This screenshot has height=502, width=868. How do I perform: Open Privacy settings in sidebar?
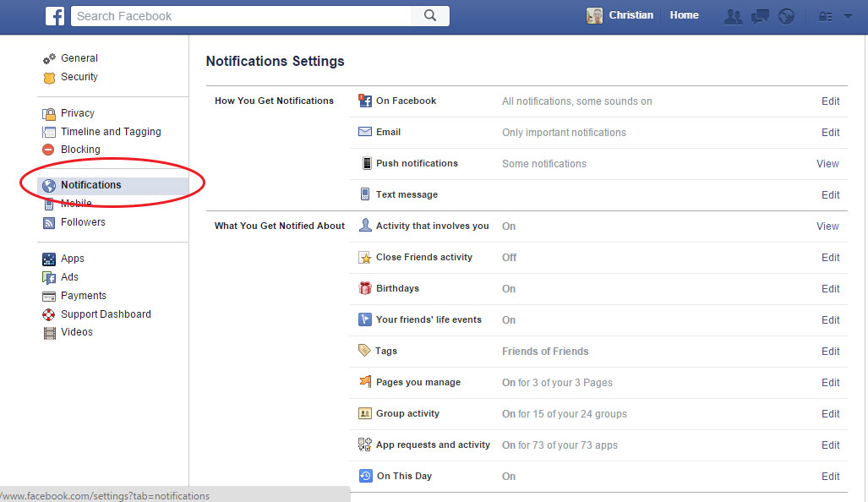(x=78, y=113)
